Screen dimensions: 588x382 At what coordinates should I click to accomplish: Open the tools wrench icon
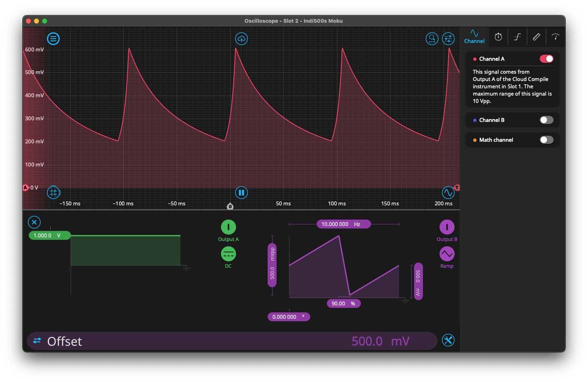pos(448,340)
